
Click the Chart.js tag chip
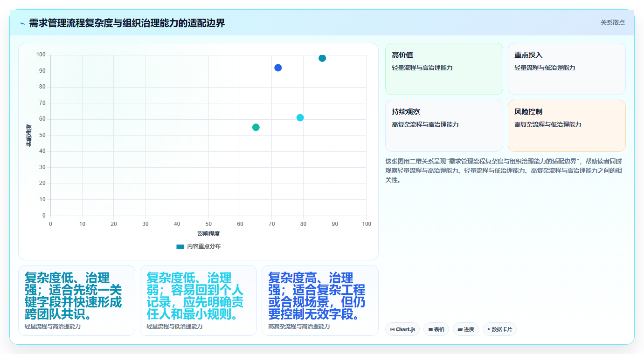402,329
